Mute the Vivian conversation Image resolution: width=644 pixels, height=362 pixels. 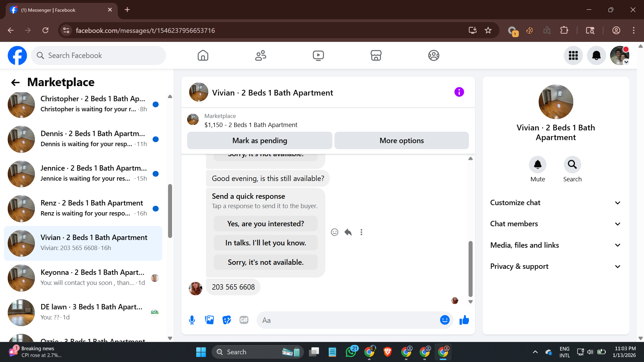537,165
